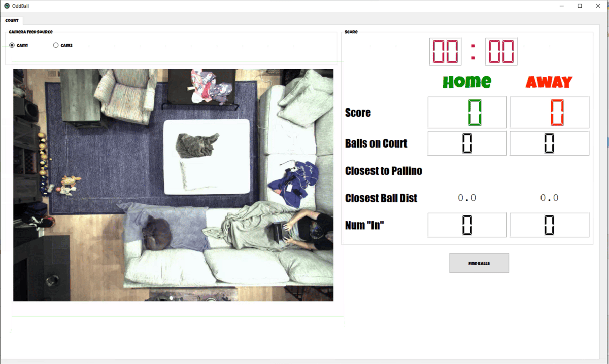Screen dimensions: 609x364
Task: Click the camera feed image
Action: click(173, 185)
